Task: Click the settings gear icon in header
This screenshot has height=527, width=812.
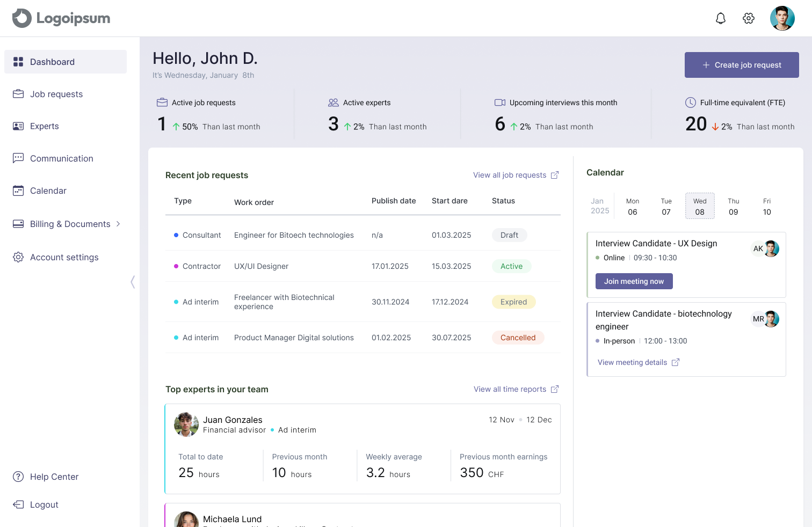Action: point(749,19)
